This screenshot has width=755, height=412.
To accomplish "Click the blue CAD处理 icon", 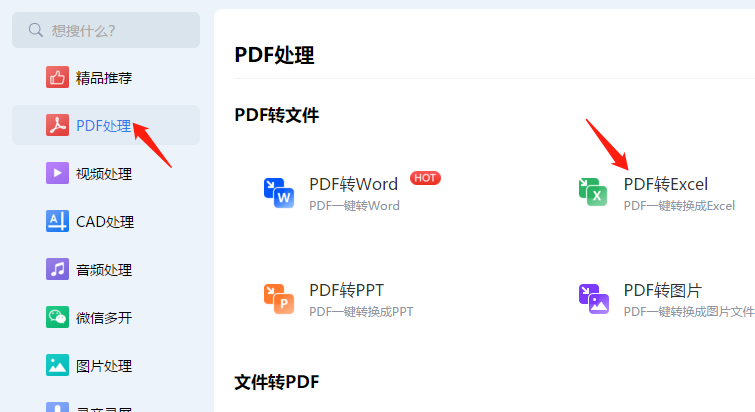I will (57, 221).
